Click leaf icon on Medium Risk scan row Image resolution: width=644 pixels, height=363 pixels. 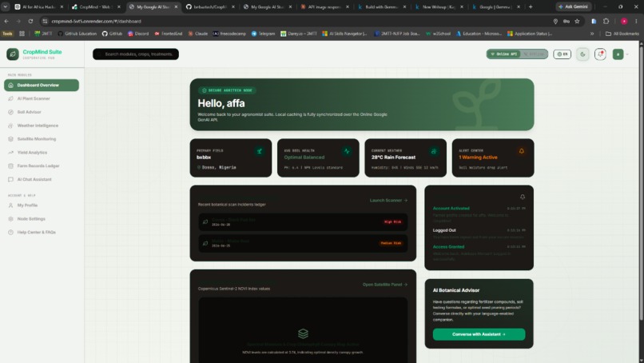coord(205,243)
